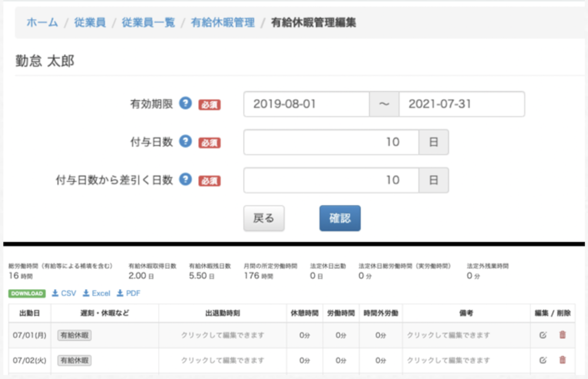
Task: Click the start date field showing 2019-08-01
Action: tap(306, 104)
